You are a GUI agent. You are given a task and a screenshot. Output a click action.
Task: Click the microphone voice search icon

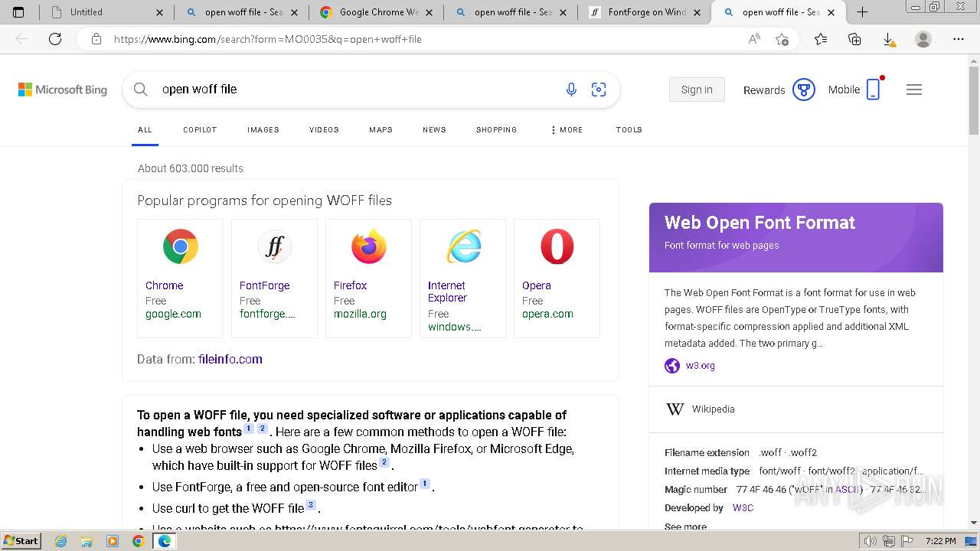coord(571,90)
